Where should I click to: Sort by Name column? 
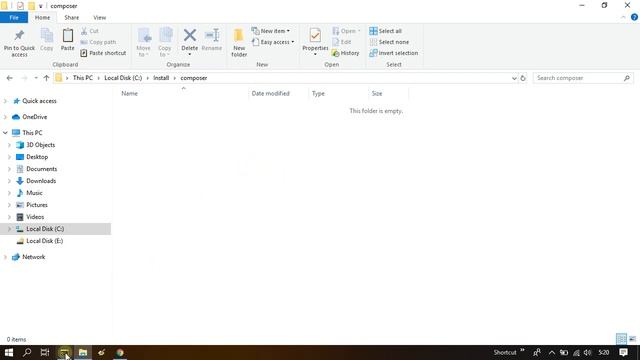129,93
